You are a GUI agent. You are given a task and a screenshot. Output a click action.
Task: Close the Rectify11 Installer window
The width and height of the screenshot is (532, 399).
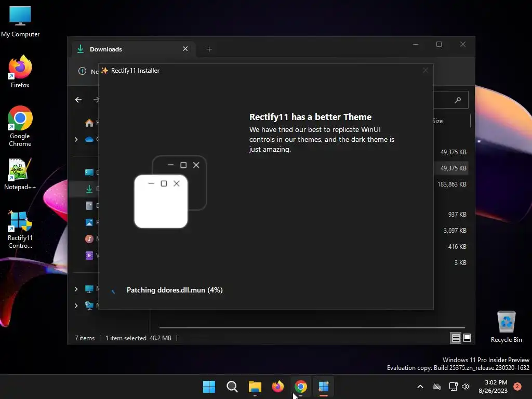(425, 70)
